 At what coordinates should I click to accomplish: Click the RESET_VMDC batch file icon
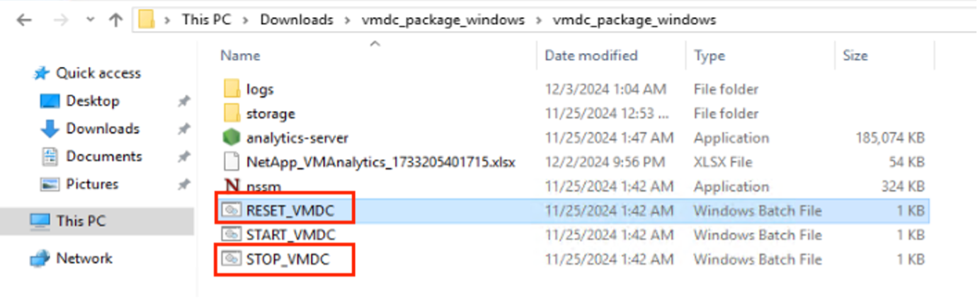tap(232, 210)
